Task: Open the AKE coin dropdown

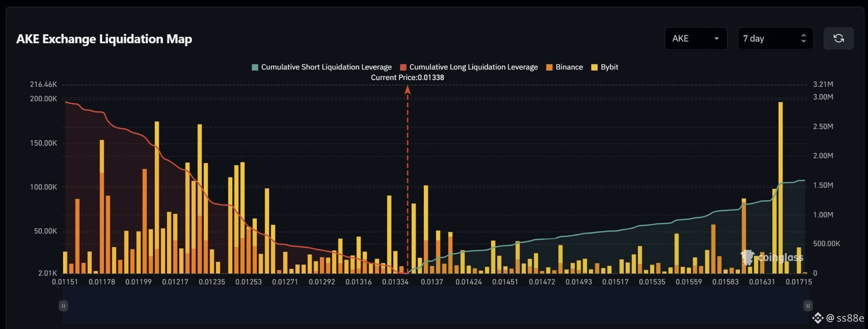Action: click(696, 39)
